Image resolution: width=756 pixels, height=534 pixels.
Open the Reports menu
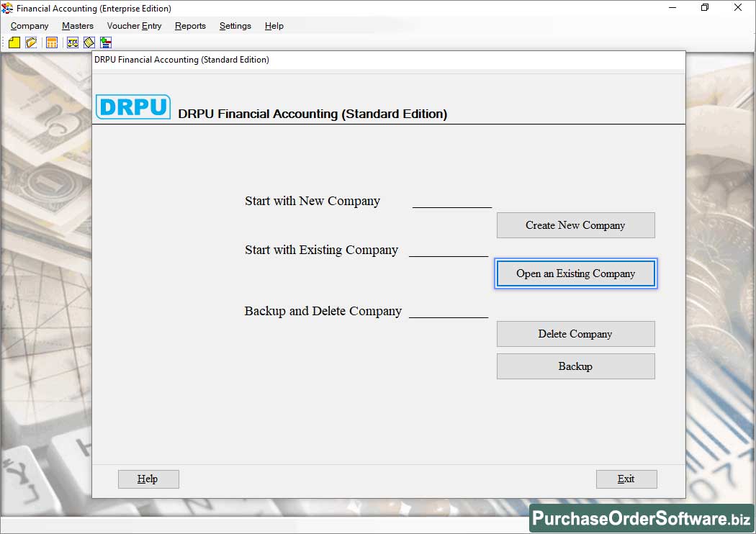point(191,26)
